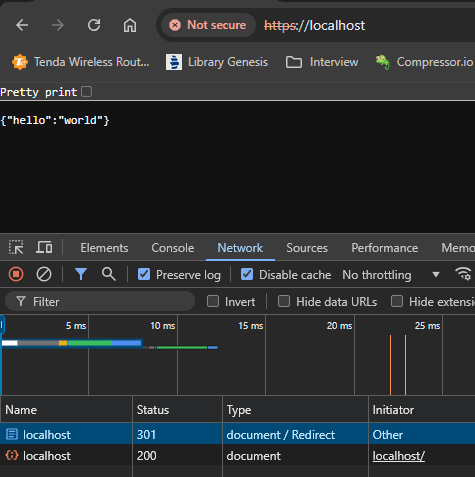Enable the Pretty print checkbox

(87, 92)
